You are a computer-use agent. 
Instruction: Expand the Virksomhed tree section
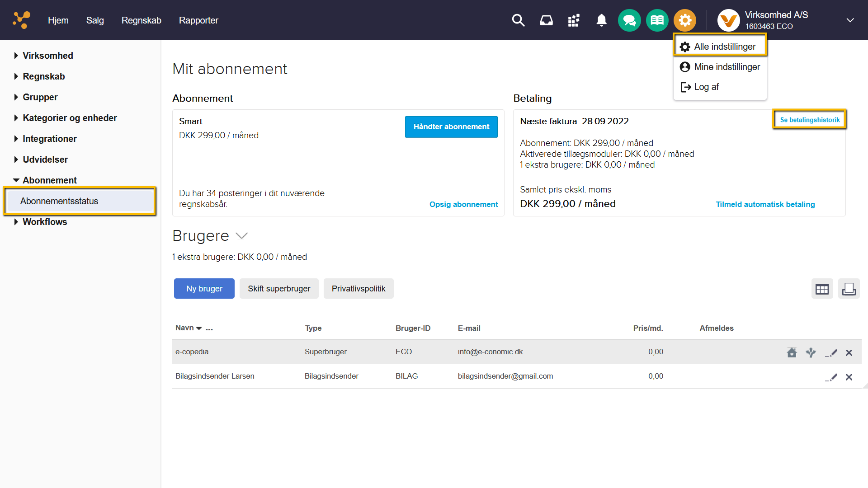16,56
